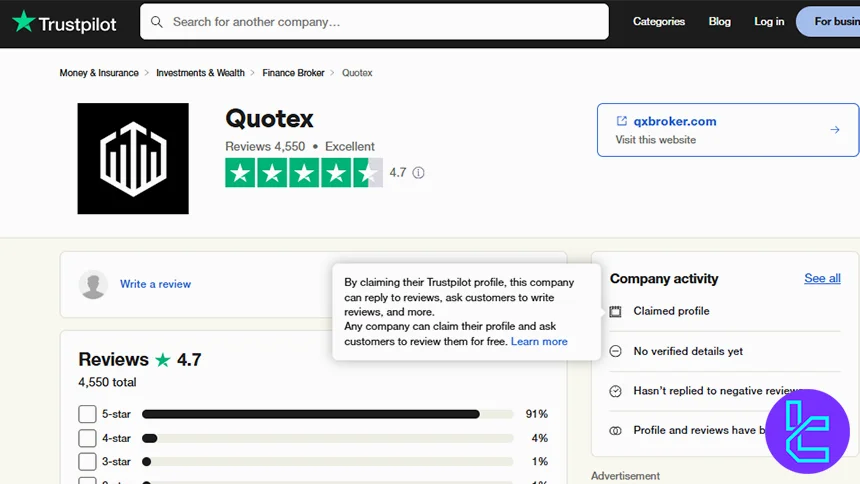Click the Advertisement label
Image resolution: width=860 pixels, height=484 pixels.
625,476
